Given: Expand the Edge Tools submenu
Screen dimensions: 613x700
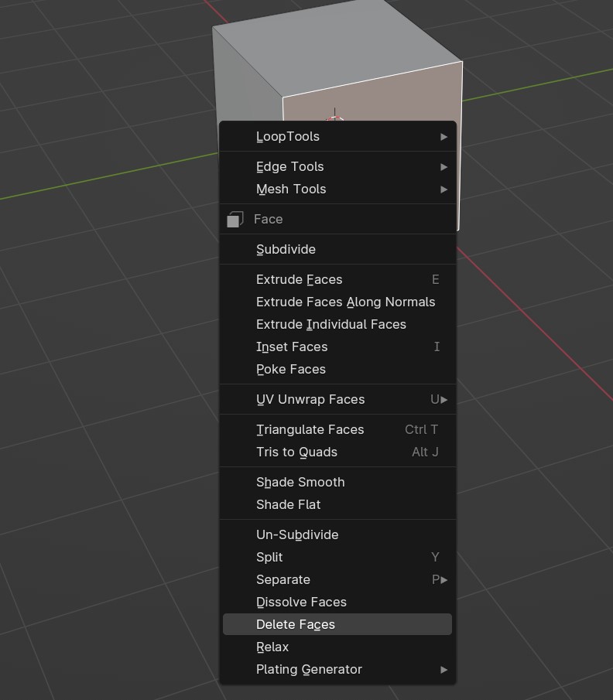Looking at the screenshot, I should (x=290, y=166).
